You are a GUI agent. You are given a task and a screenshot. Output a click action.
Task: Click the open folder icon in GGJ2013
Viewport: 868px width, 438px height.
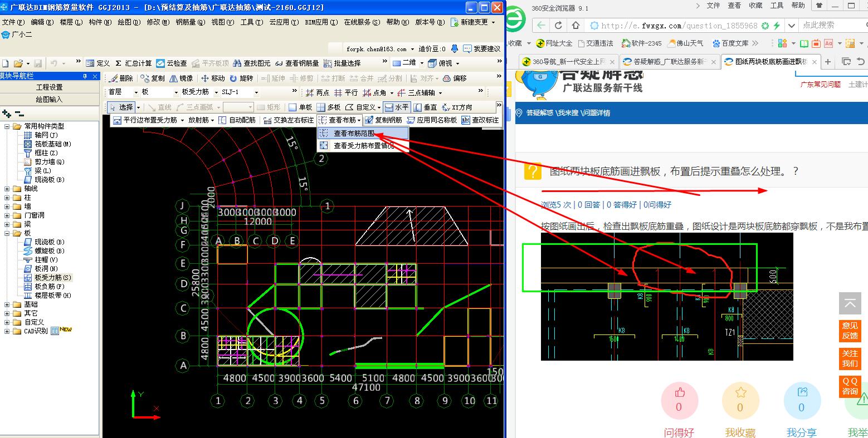[18, 63]
